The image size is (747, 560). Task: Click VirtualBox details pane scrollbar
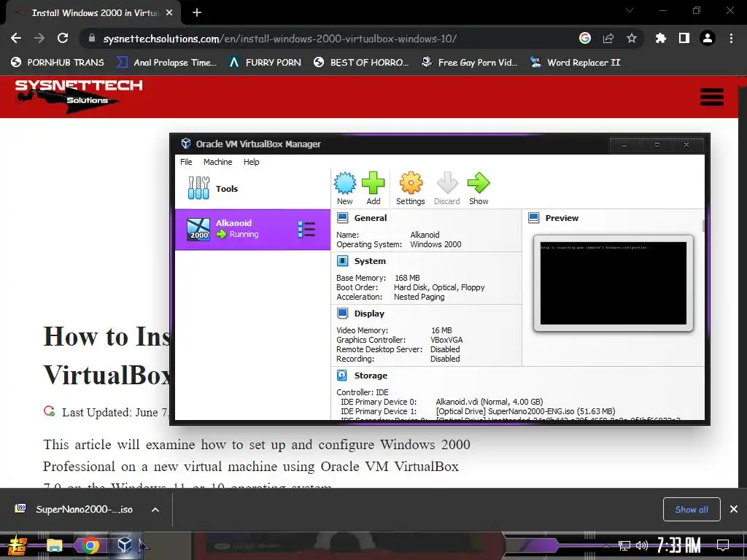(x=703, y=226)
